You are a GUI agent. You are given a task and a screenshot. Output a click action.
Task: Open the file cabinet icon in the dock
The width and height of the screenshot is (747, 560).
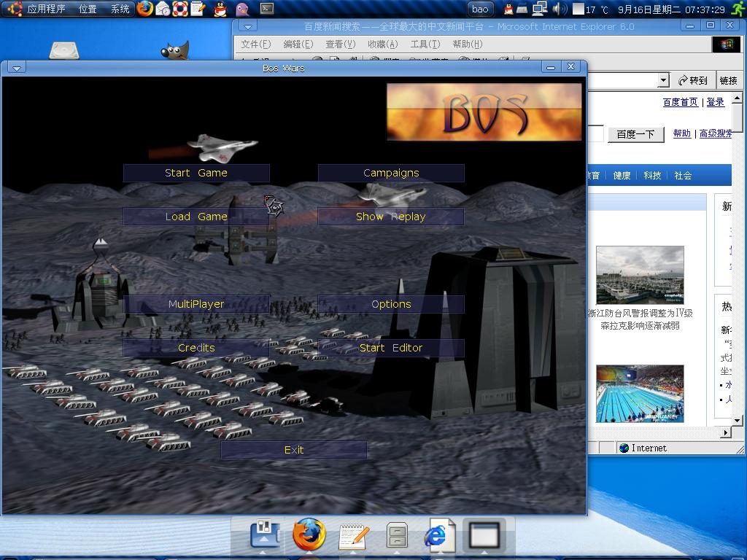[396, 534]
